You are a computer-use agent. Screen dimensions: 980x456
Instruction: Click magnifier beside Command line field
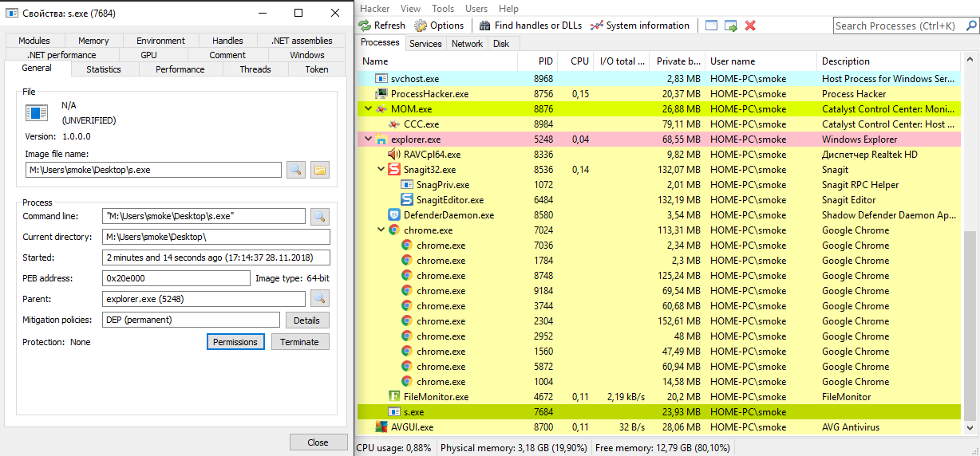[319, 216]
